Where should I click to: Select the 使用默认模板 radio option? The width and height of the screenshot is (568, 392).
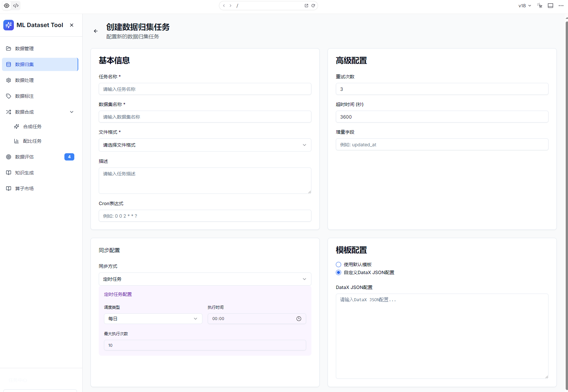[x=338, y=265]
